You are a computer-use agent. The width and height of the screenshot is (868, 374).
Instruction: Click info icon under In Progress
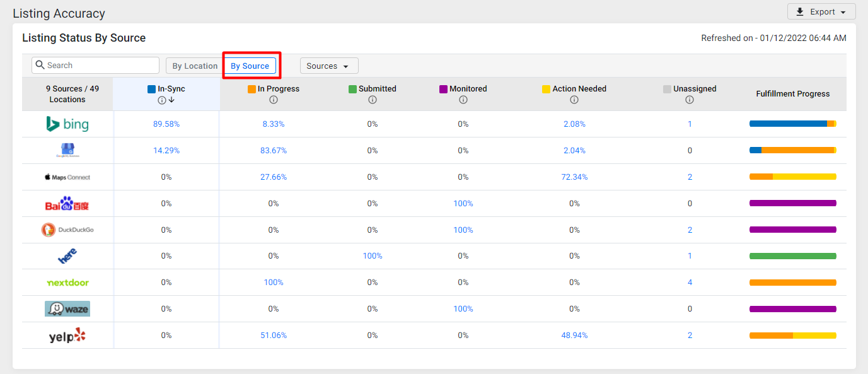tap(274, 100)
